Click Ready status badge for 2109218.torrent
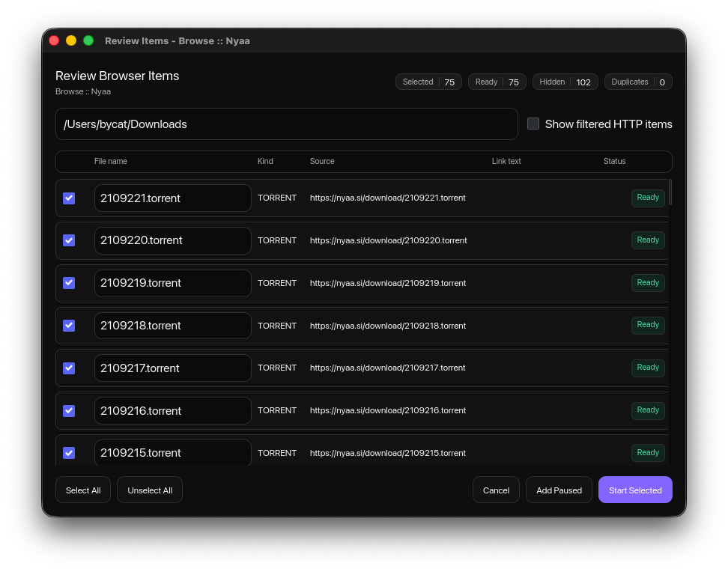Screen dimensions: 728x572 (648, 325)
